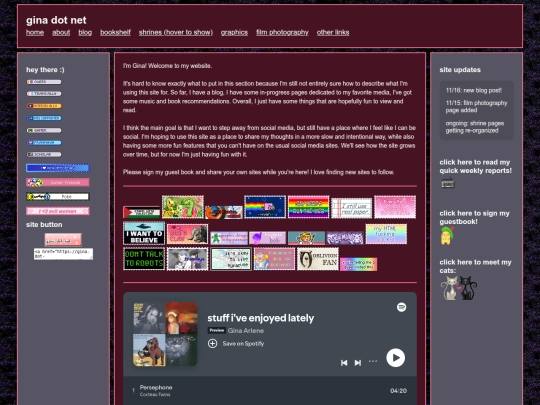
Task: Open the bookshelf page
Action: pyautogui.click(x=115, y=32)
